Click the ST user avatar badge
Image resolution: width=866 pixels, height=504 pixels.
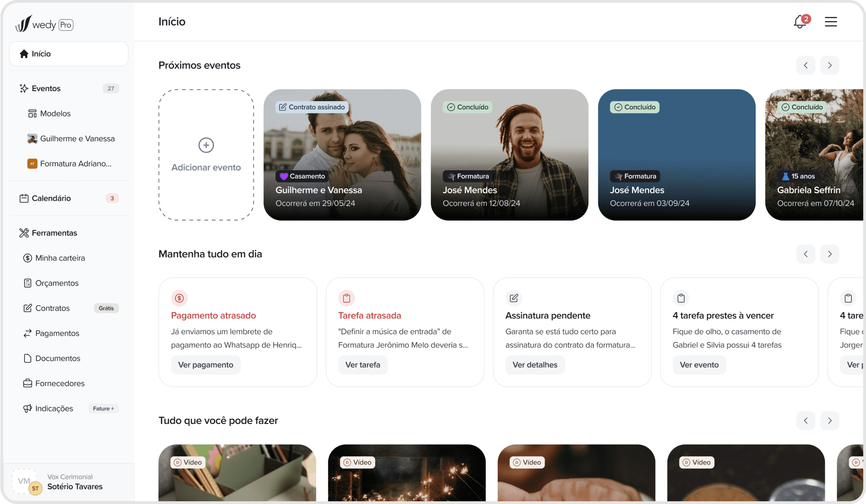tap(35, 488)
